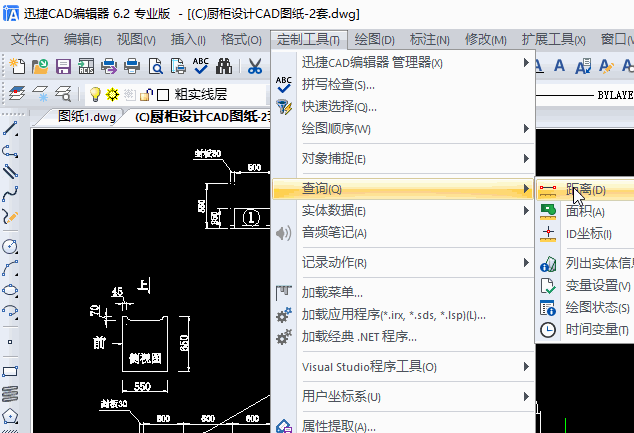Screen dimensions: 634x433
Task: Choose 拼写检查(S)... menu entry
Action: coord(404,84)
